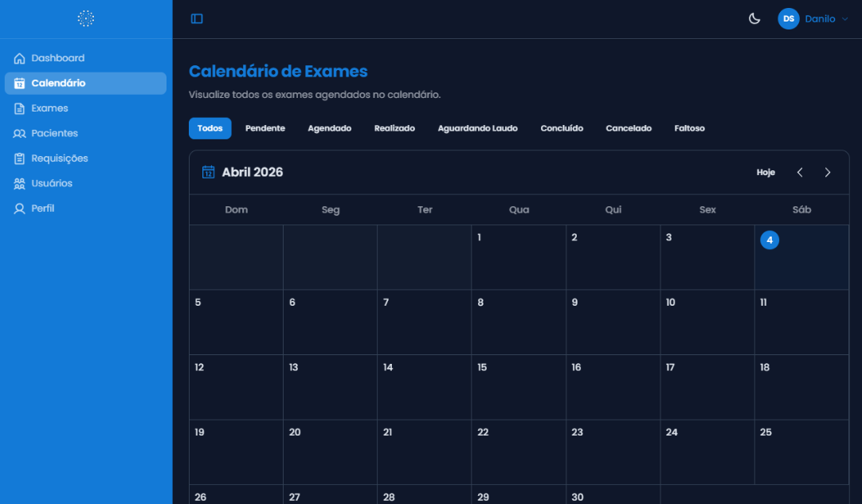
Task: Click the Calendário calendar icon in the sidebar
Action: (19, 84)
